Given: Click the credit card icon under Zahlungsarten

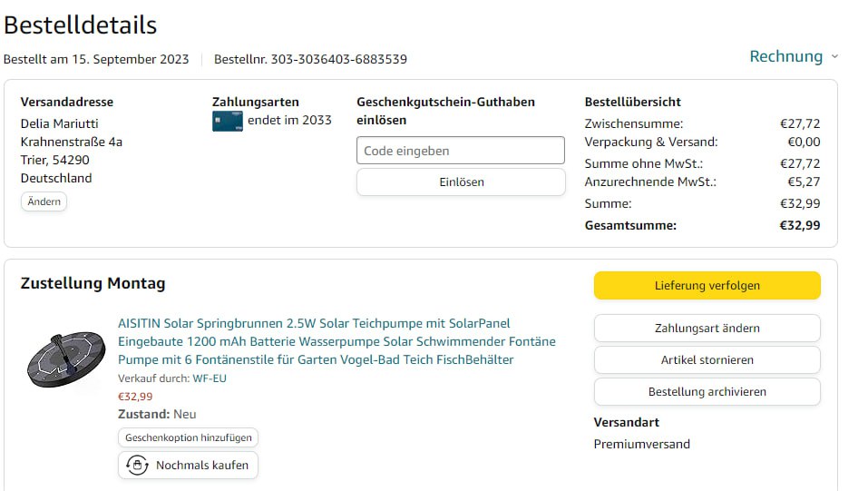Looking at the screenshot, I should [x=227, y=121].
